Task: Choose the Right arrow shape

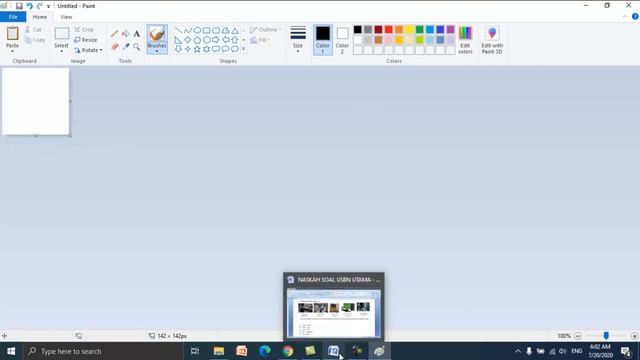Action: click(x=216, y=40)
